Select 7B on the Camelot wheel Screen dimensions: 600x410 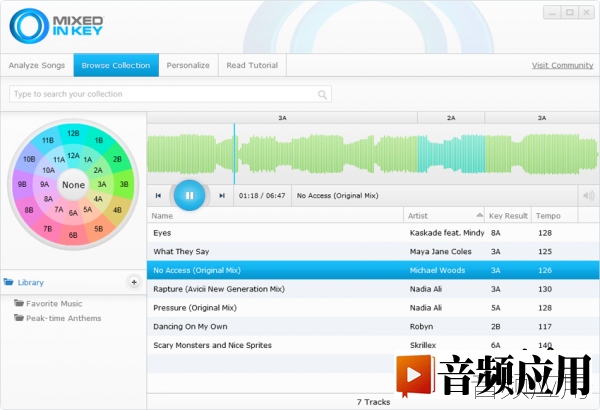point(48,229)
